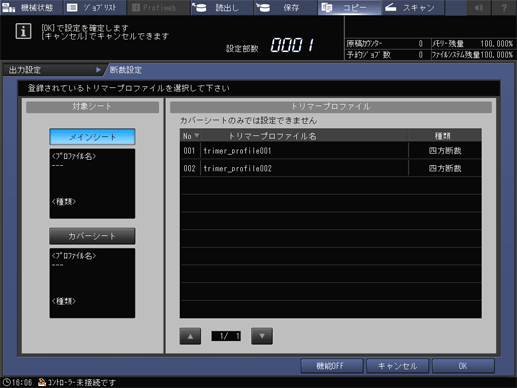The width and height of the screenshot is (517, 388).
Task: Select trimer_profile001 row
Action: [x=331, y=151]
